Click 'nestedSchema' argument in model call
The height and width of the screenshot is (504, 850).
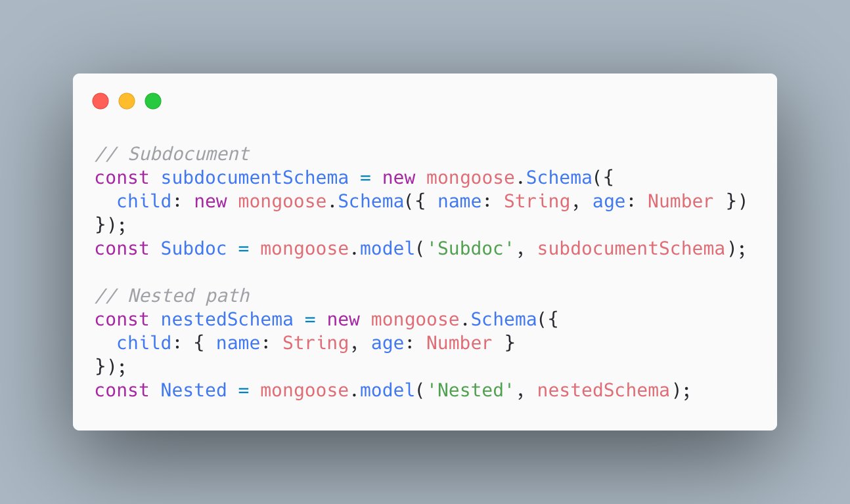604,390
